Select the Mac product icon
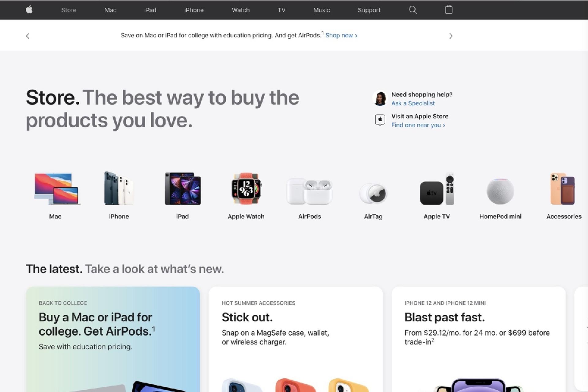The image size is (588, 392). (56, 189)
